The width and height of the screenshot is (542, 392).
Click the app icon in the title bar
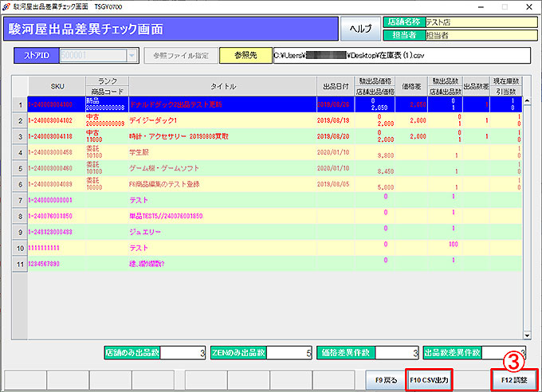(x=6, y=6)
